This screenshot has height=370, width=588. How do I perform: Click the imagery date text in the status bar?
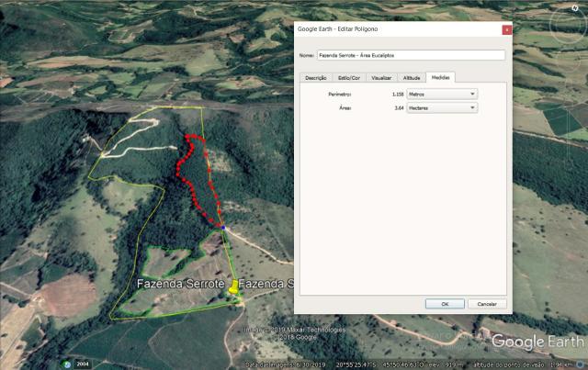285,364
